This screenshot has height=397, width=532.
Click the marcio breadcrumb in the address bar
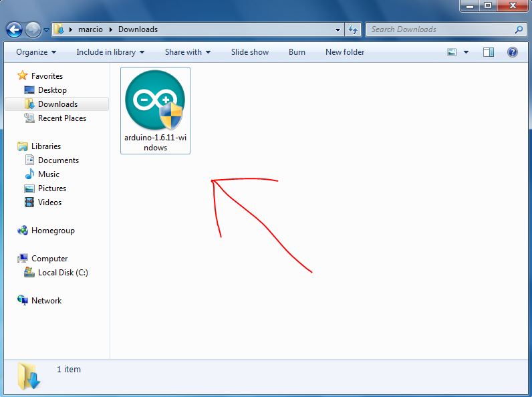(x=90, y=29)
